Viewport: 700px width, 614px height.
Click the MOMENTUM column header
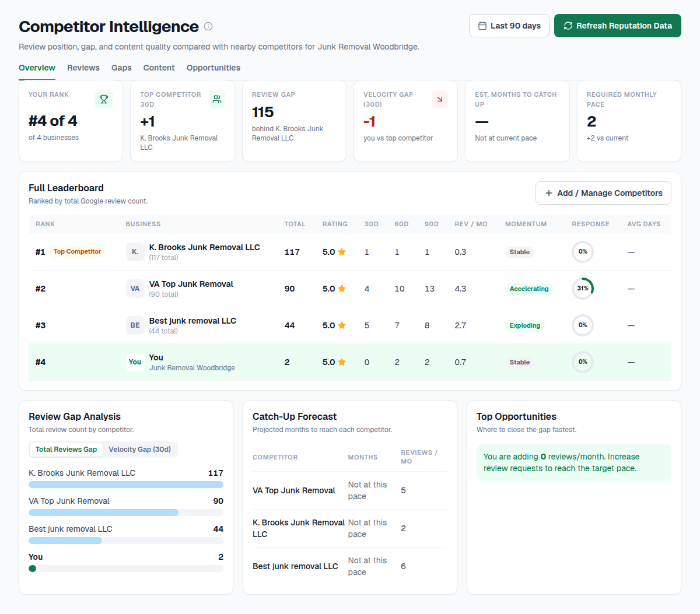click(x=526, y=224)
